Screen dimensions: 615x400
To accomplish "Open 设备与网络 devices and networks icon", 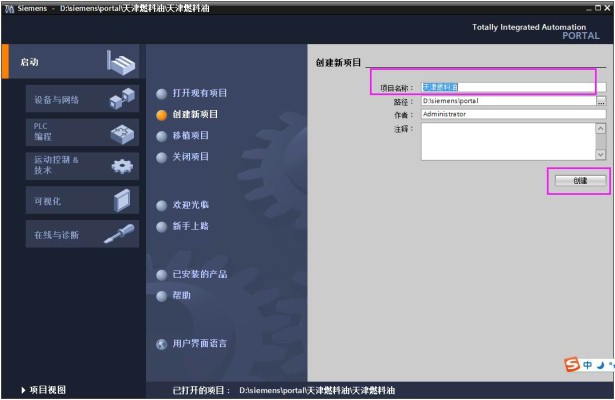I will point(120,99).
